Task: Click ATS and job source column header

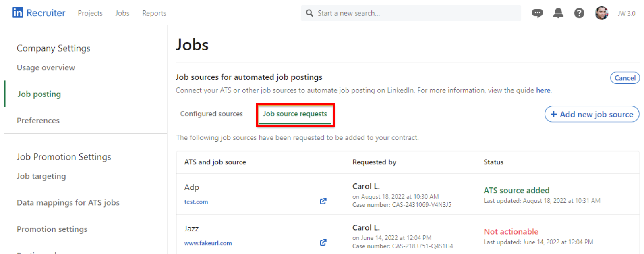Action: click(x=215, y=162)
